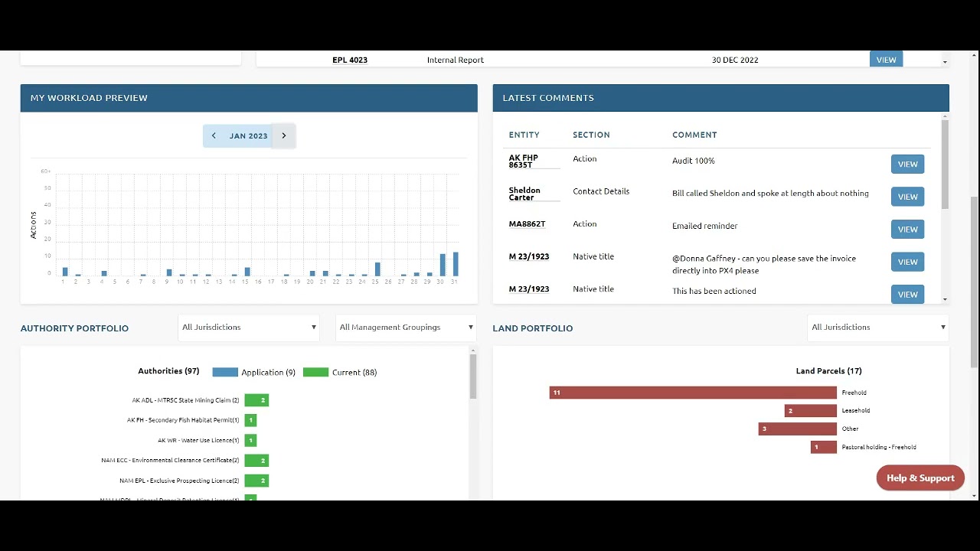Click the Authority Portfolio chart scrollbar

click(473, 375)
